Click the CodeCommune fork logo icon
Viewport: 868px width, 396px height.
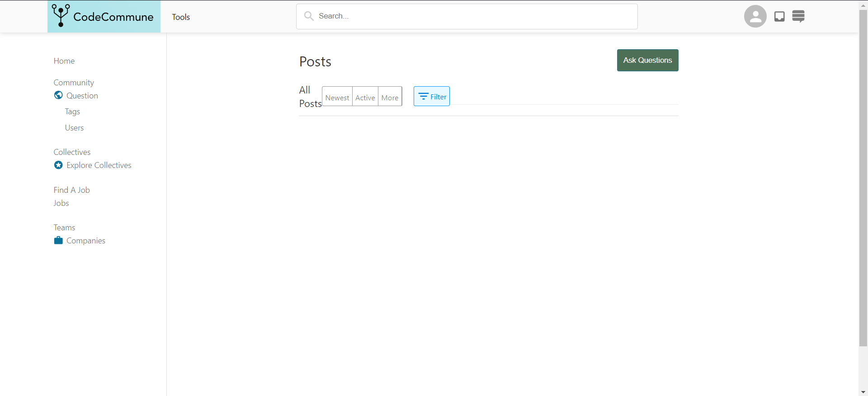coord(61,15)
